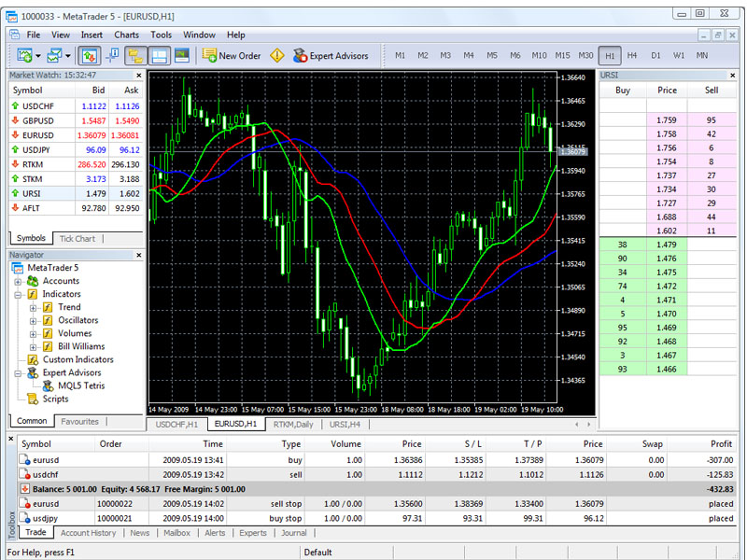Click the Custom Indicators icon
The height and width of the screenshot is (560, 747).
click(33, 359)
